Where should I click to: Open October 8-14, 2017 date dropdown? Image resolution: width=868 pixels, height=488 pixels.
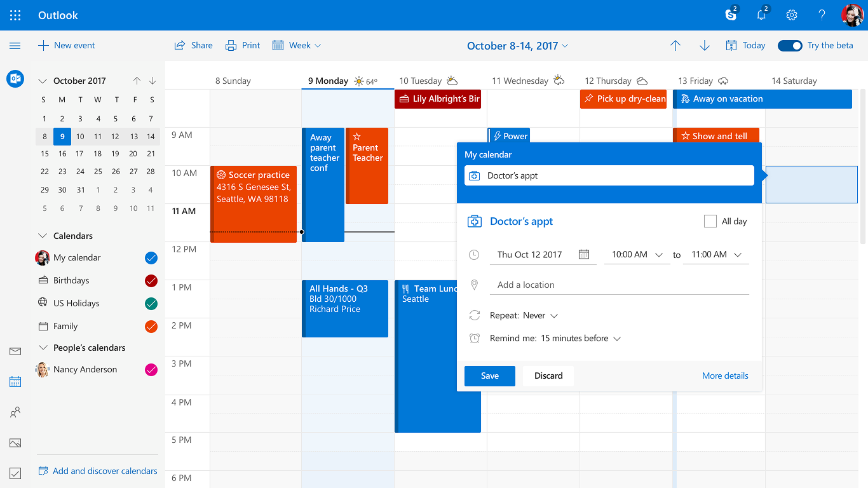point(517,46)
